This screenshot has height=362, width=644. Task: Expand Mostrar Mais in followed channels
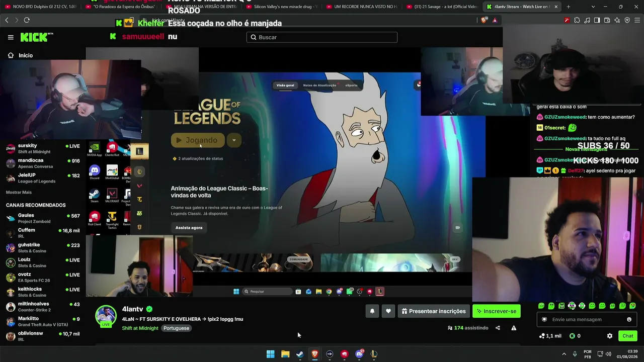19,192
